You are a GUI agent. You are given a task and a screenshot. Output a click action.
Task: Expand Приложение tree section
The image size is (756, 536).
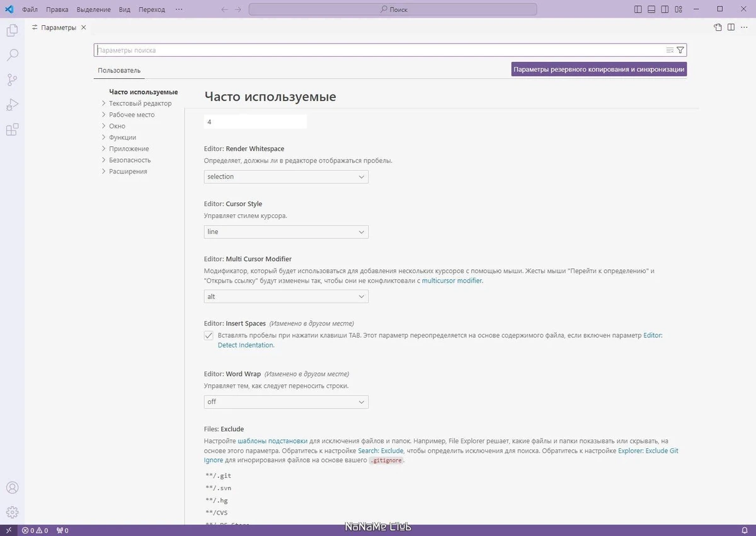(104, 149)
